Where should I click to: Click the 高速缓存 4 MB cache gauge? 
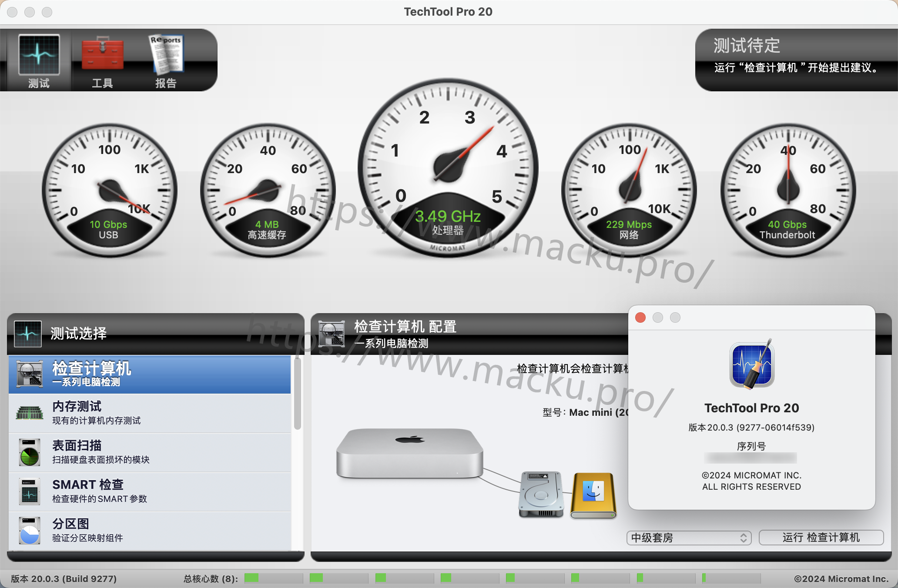268,190
